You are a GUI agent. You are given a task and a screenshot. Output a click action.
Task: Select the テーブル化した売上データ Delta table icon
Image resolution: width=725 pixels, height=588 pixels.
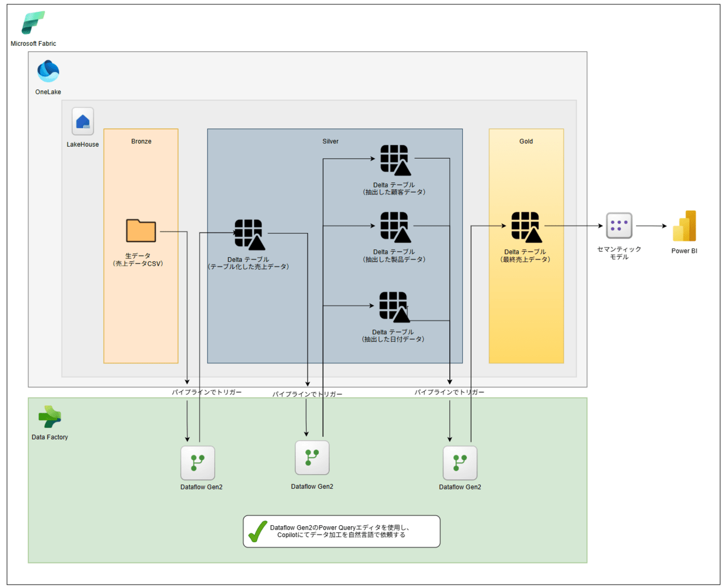click(249, 235)
